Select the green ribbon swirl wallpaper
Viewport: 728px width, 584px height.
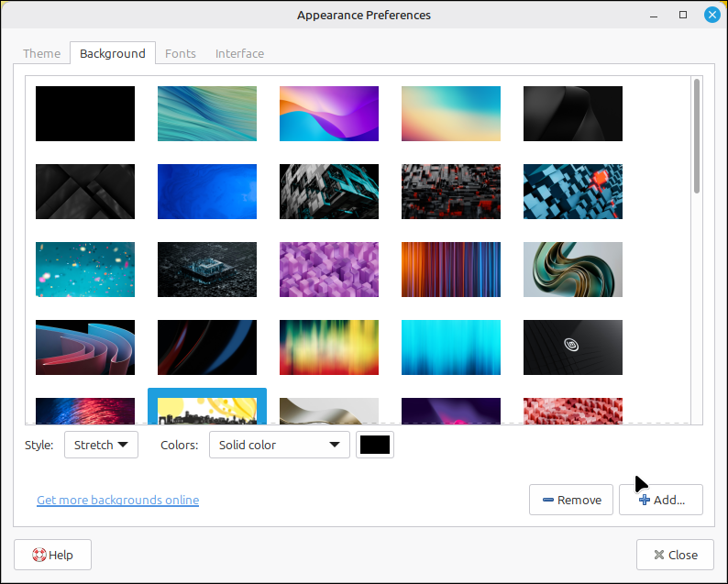tap(573, 270)
